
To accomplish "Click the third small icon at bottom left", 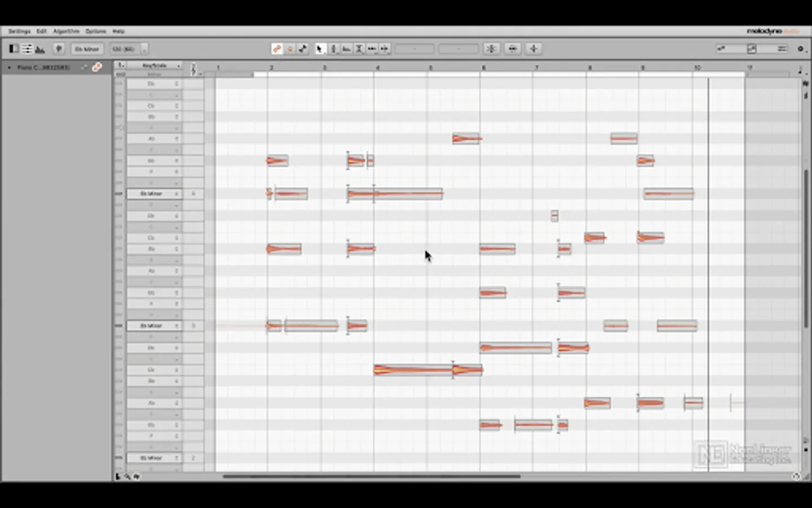I will (136, 476).
